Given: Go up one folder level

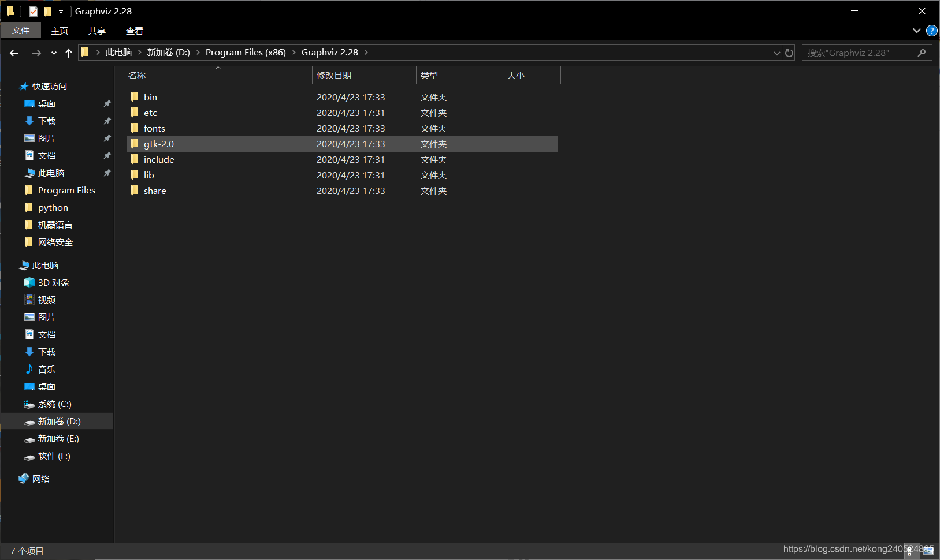Looking at the screenshot, I should click(x=69, y=53).
